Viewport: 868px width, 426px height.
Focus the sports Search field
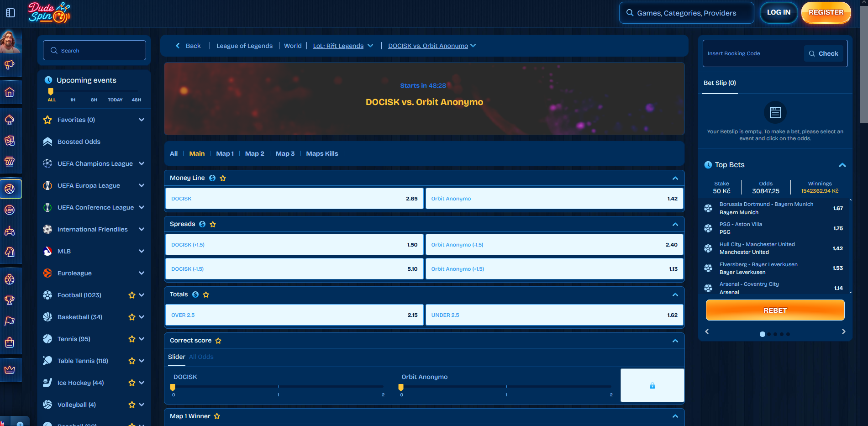pyautogui.click(x=95, y=50)
